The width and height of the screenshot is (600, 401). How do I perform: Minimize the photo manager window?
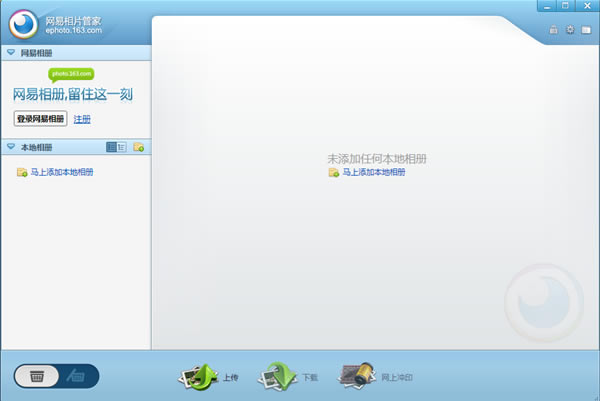point(547,6)
